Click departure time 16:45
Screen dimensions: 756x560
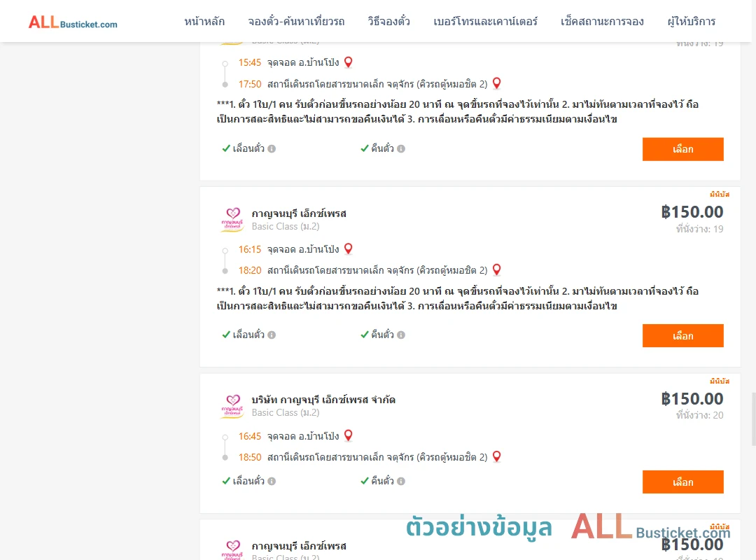pos(250,437)
